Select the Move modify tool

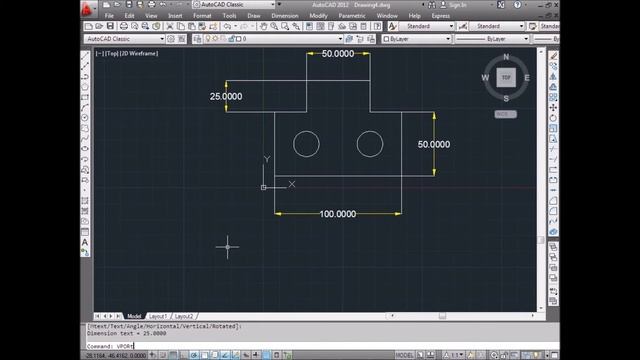553,107
